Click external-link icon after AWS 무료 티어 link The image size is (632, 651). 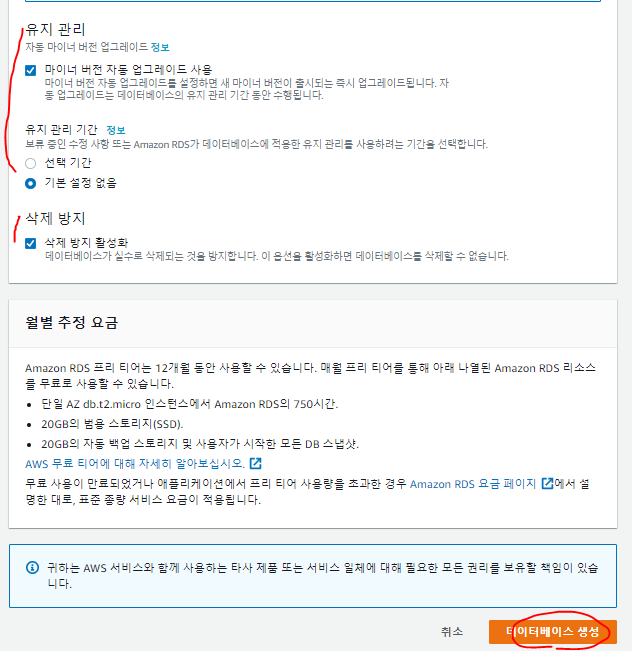tap(255, 463)
